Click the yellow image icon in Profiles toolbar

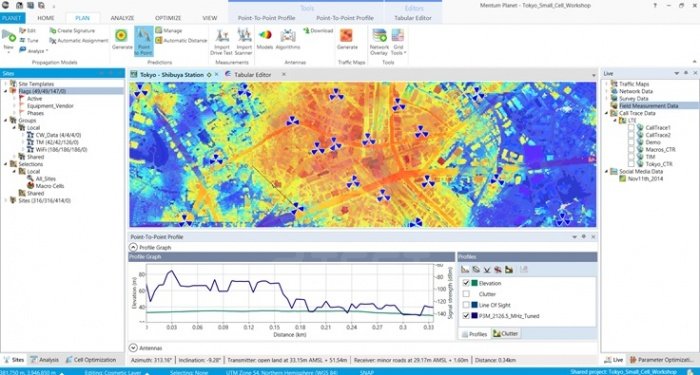[x=509, y=270]
